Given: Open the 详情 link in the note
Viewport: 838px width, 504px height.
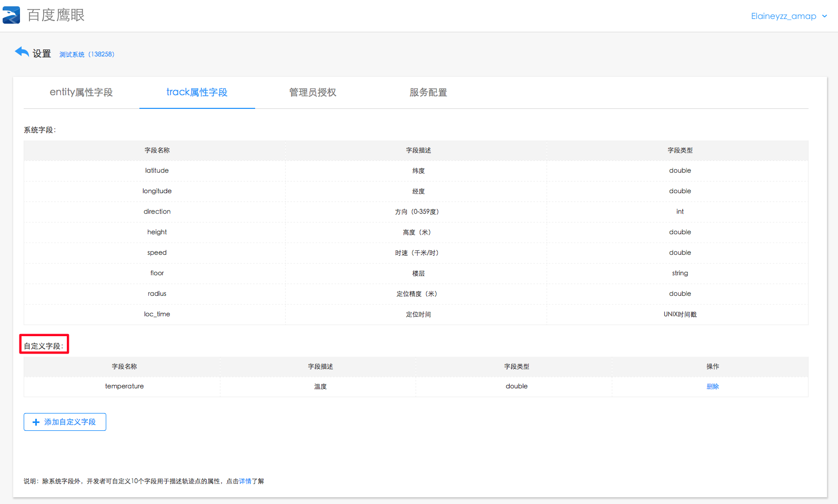Looking at the screenshot, I should tap(245, 481).
